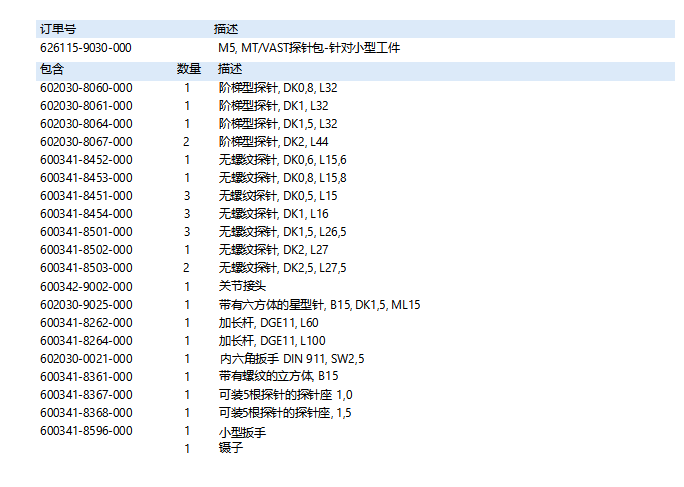Click description 带有螺纹的立方体, B15
The image size is (684, 487).
coord(278,376)
